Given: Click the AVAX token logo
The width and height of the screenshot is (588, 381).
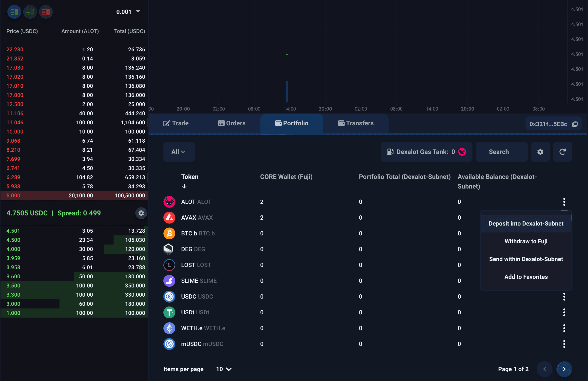Looking at the screenshot, I should coord(169,218).
